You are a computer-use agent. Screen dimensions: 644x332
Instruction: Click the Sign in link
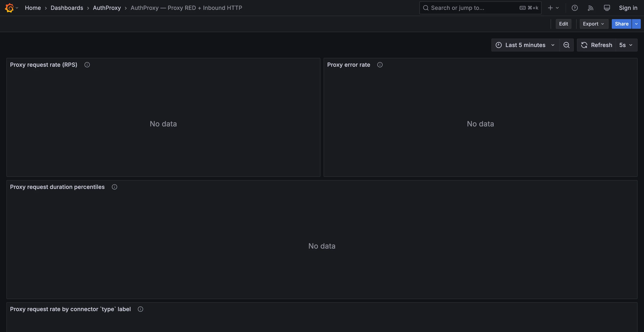coord(628,8)
